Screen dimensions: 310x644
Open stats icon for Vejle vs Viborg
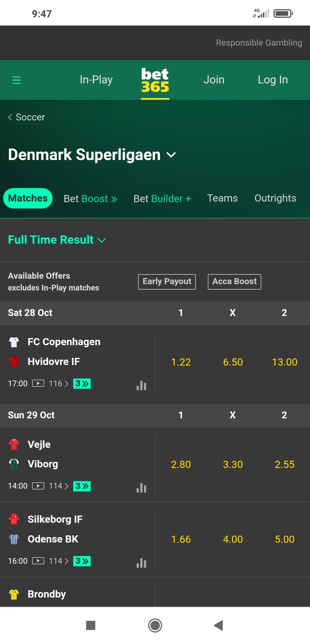click(141, 488)
